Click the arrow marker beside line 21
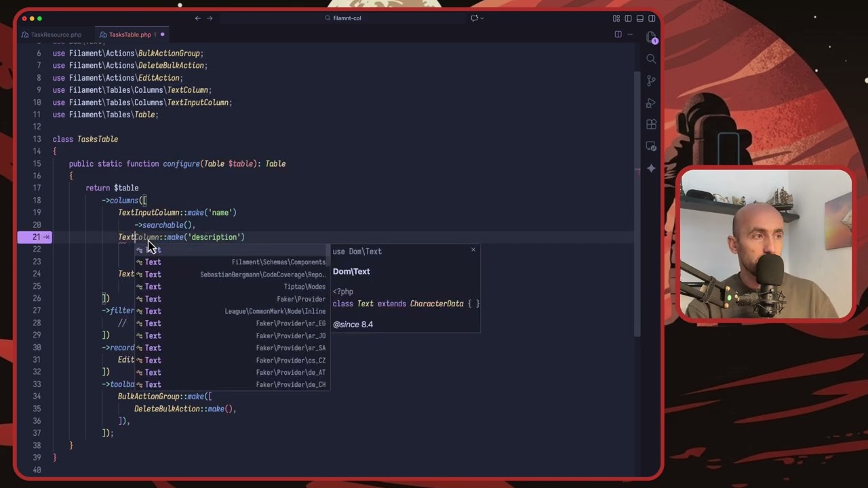Screen dimensions: 868x488 point(46,237)
